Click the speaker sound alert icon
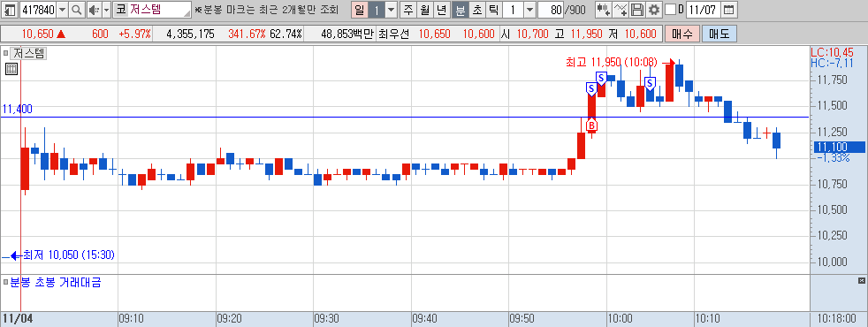 (94, 10)
